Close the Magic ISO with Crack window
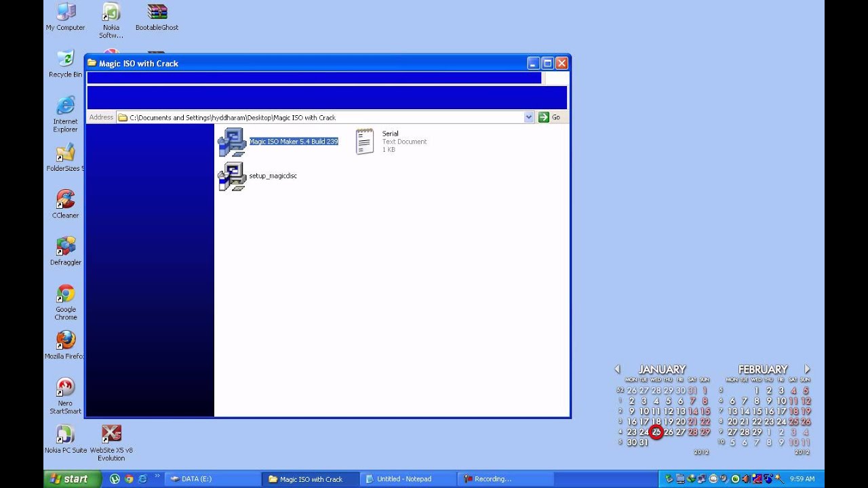 pyautogui.click(x=561, y=63)
